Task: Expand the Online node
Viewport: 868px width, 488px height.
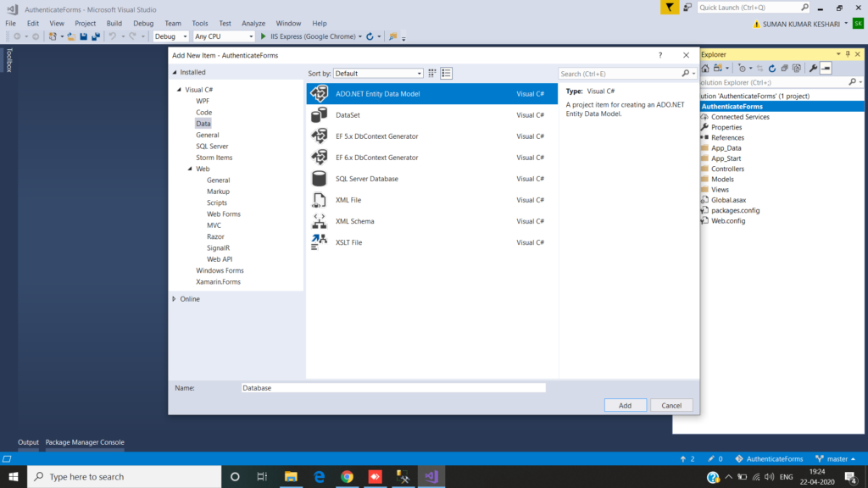Action: [x=174, y=299]
